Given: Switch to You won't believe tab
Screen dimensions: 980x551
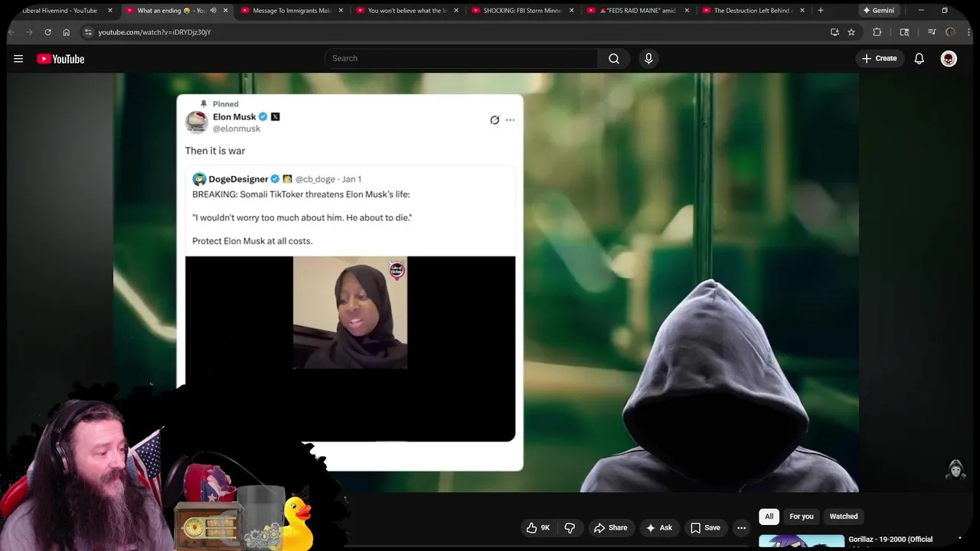Looking at the screenshot, I should point(407,11).
